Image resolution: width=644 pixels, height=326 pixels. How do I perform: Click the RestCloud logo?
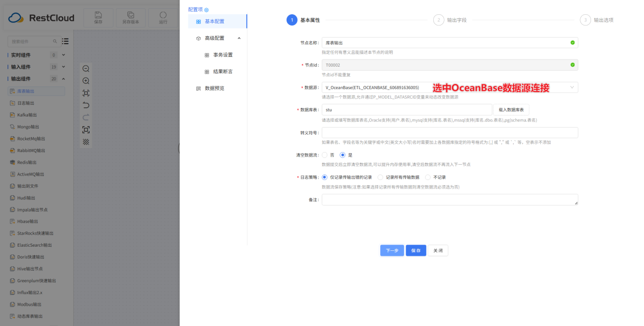(x=42, y=18)
